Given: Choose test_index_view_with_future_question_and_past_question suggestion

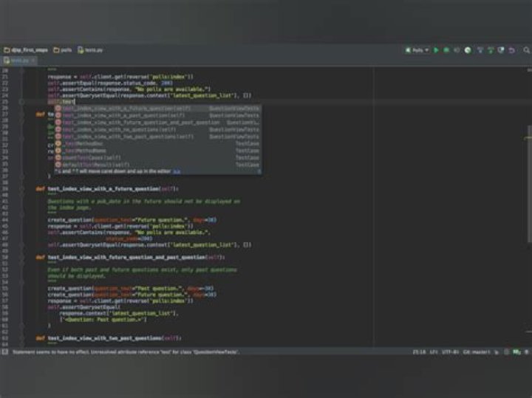Looking at the screenshot, I should (158, 123).
